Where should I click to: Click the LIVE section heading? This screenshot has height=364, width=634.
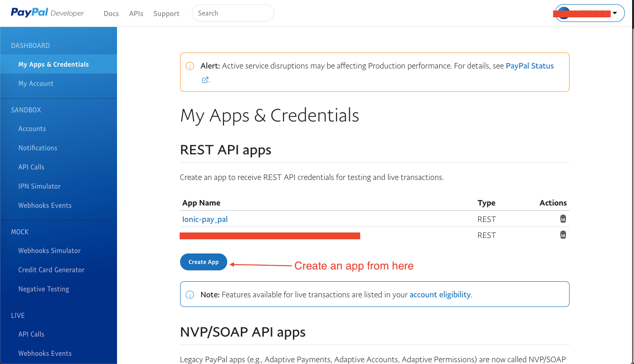[x=18, y=316]
